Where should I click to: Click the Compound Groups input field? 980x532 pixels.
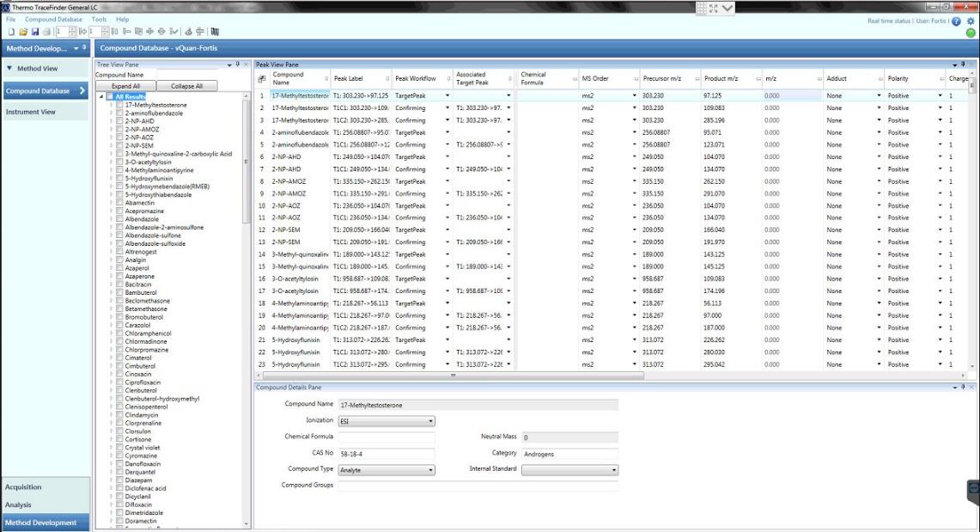click(478, 486)
